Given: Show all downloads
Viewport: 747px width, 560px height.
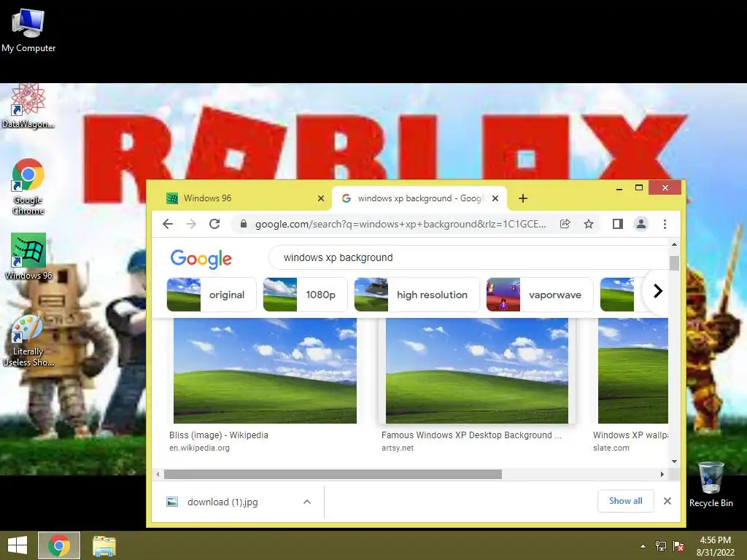Looking at the screenshot, I should pos(625,501).
